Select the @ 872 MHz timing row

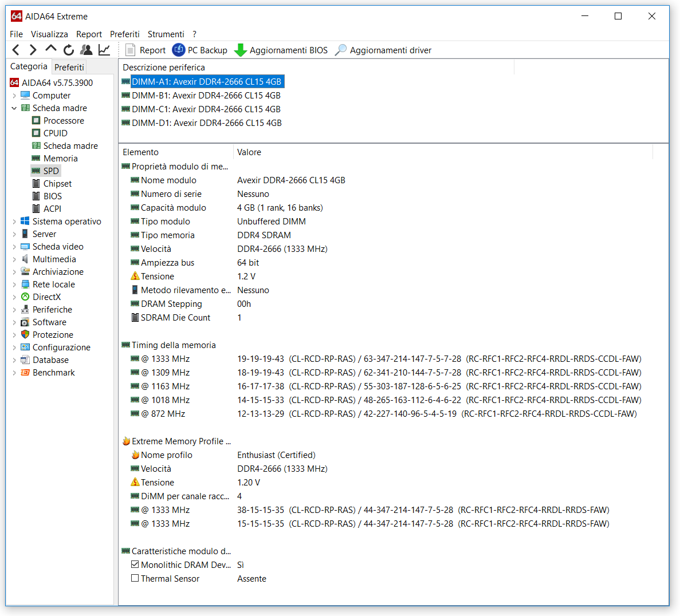point(394,414)
